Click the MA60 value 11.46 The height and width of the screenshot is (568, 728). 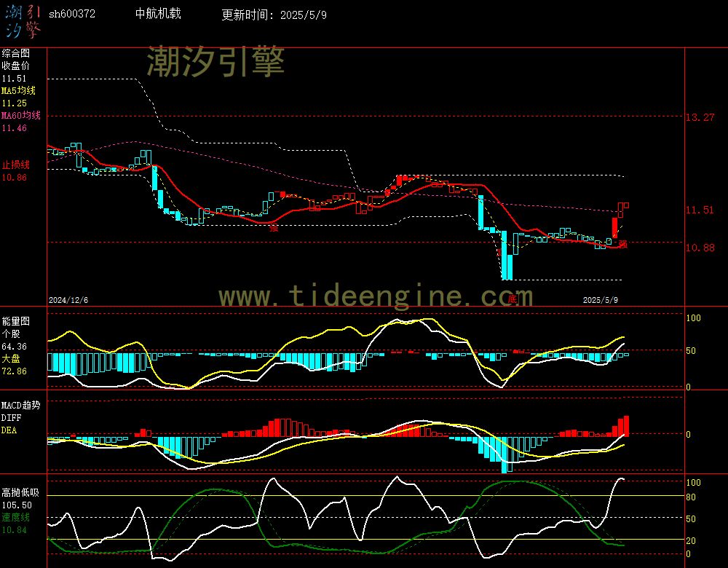pyautogui.click(x=14, y=127)
